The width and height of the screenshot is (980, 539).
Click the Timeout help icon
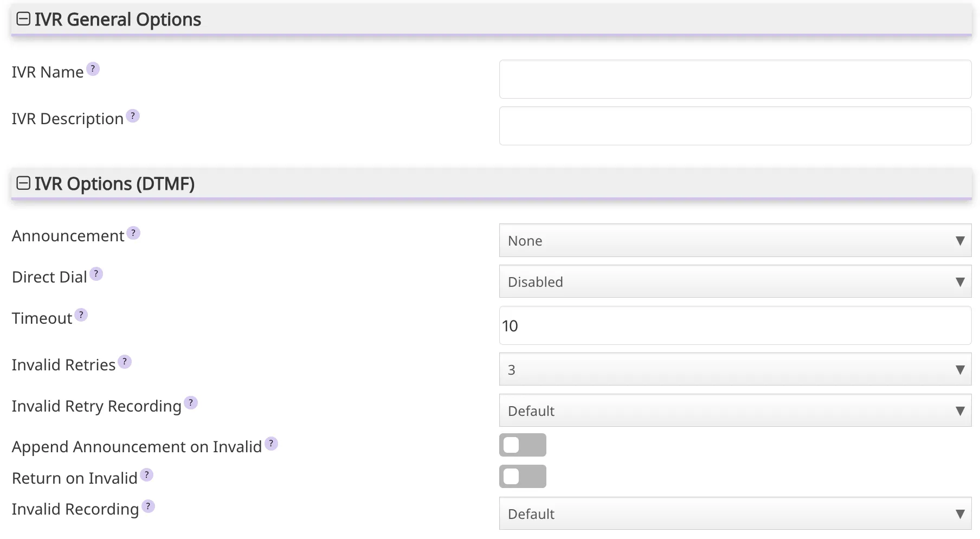click(x=81, y=315)
